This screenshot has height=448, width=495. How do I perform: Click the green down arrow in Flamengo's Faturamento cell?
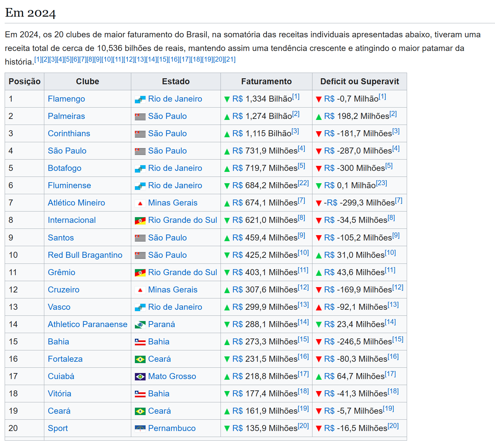click(227, 99)
